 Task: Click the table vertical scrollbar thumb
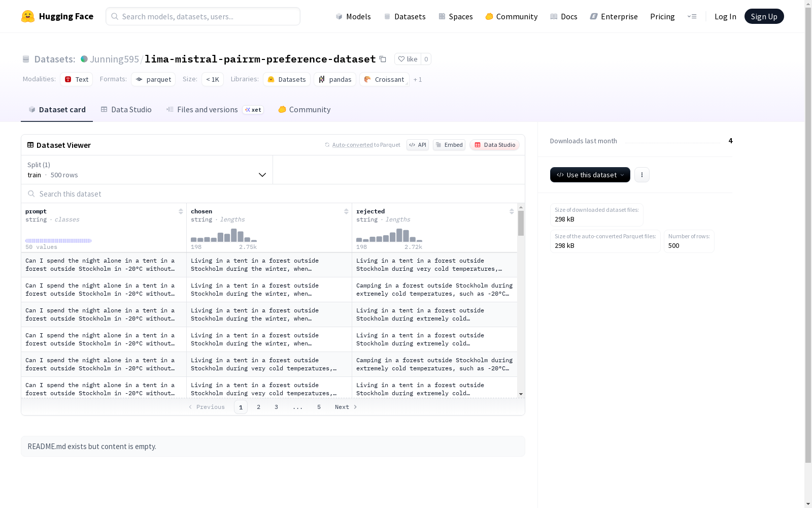pos(521,224)
